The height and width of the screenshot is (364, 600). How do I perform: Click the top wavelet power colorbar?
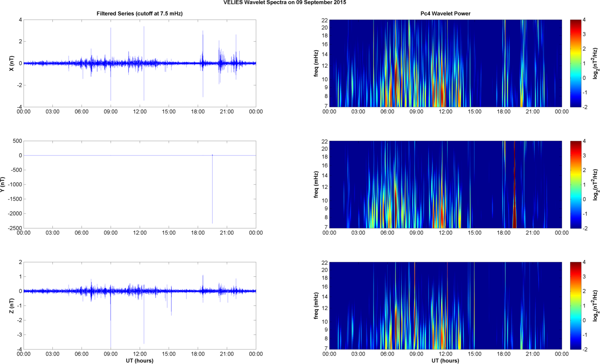coord(576,63)
